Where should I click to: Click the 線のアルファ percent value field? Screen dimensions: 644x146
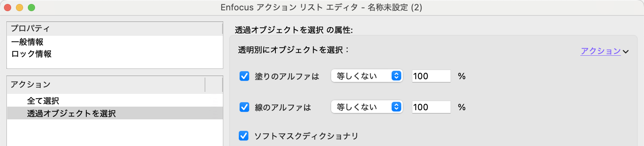tap(431, 107)
